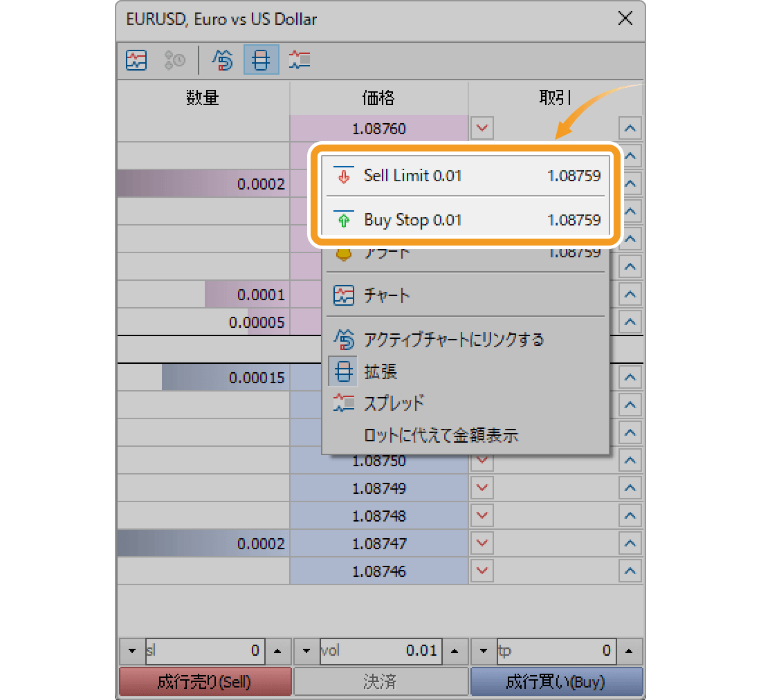Click the 0.00015 volume cell
This screenshot has width=761, height=700.
[x=203, y=378]
